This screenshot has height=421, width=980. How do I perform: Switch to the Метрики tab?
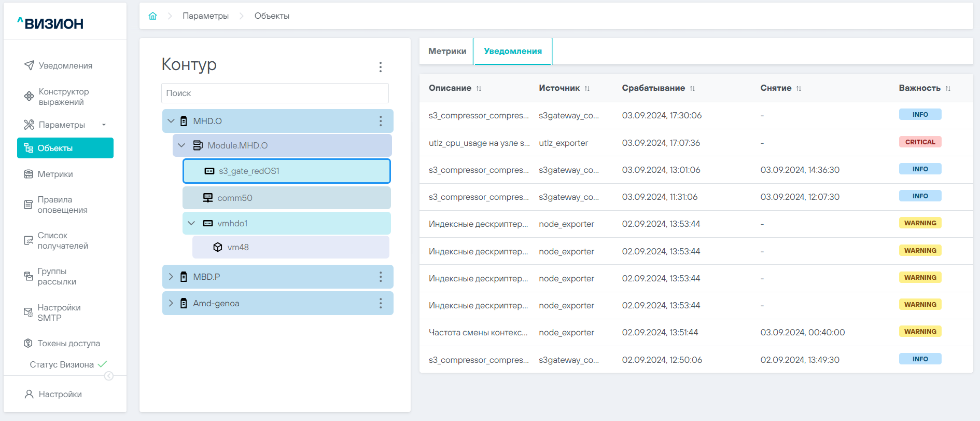click(x=447, y=51)
